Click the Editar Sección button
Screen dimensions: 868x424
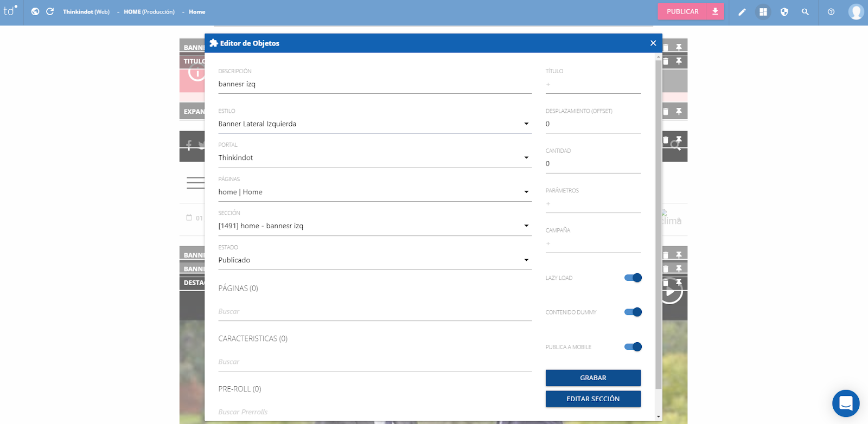pos(593,399)
